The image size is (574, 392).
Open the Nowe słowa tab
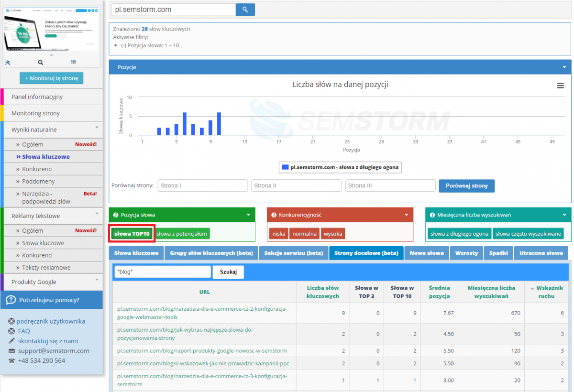427,253
